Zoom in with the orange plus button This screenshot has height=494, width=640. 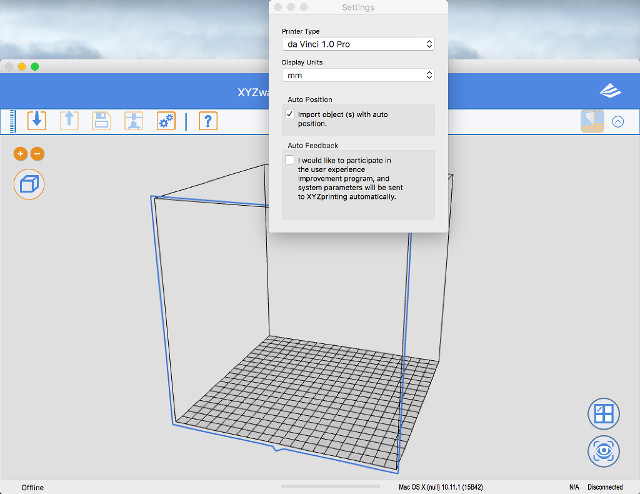pos(20,154)
